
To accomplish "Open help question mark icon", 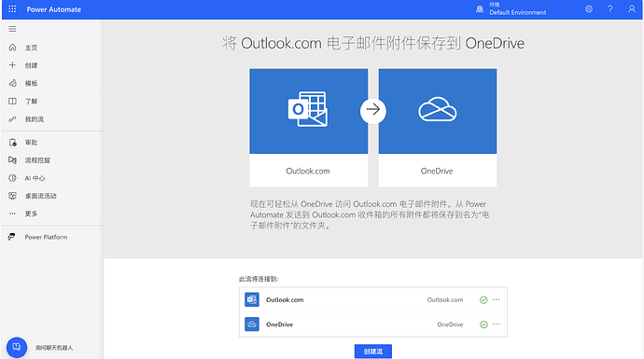I will 609,9.
